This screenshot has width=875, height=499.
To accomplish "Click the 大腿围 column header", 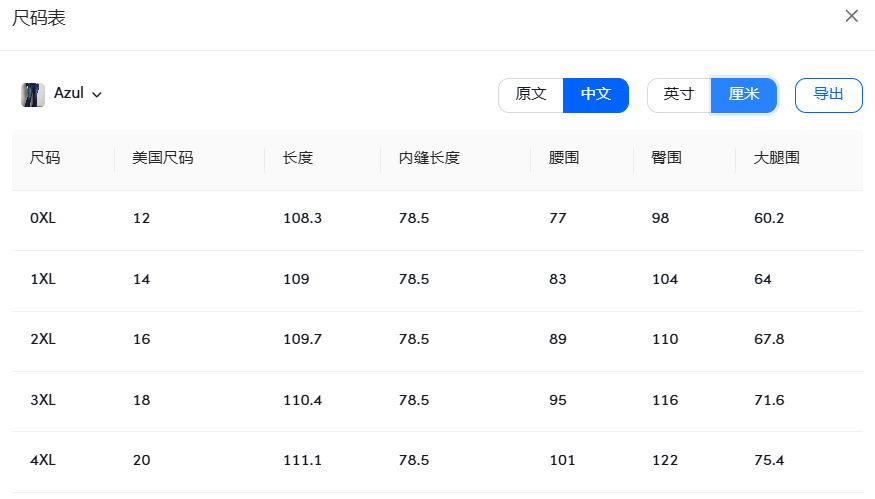I will click(776, 158).
